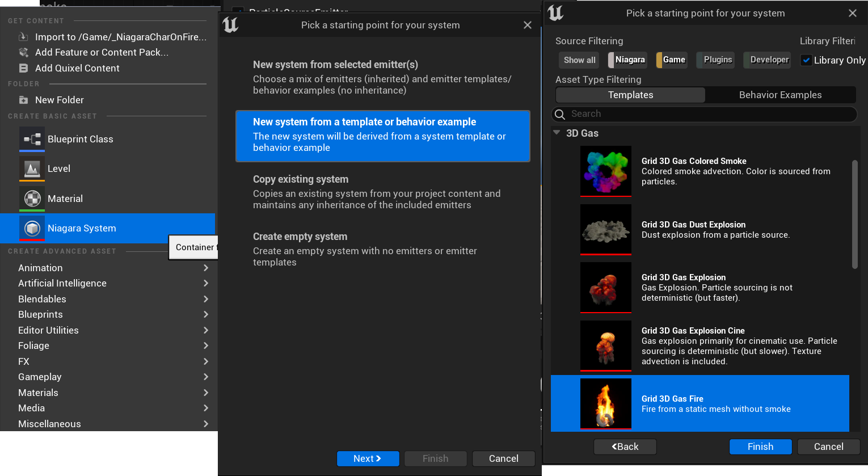Select the Add Quixel Content text

click(77, 68)
